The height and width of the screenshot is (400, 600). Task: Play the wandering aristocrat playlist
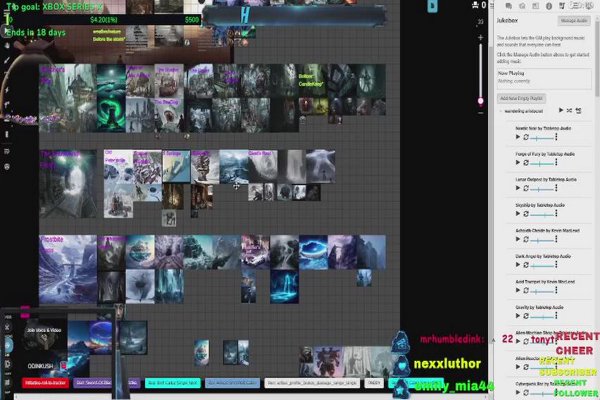(x=561, y=111)
